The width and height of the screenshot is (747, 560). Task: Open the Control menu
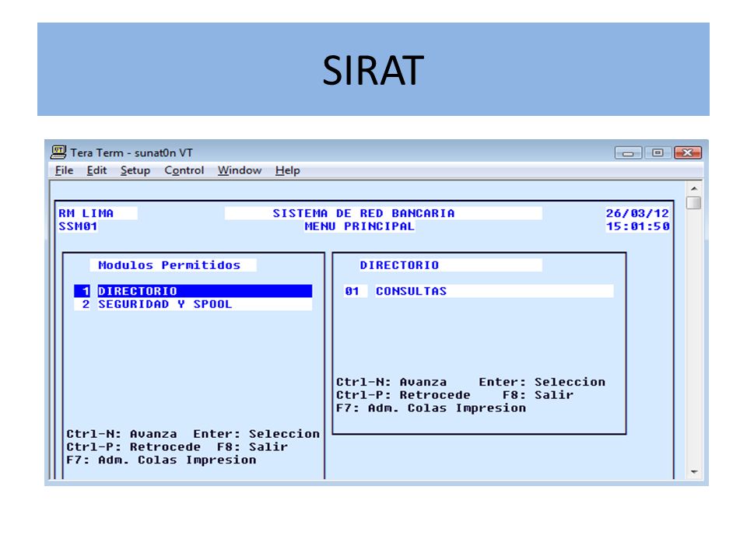point(184,170)
